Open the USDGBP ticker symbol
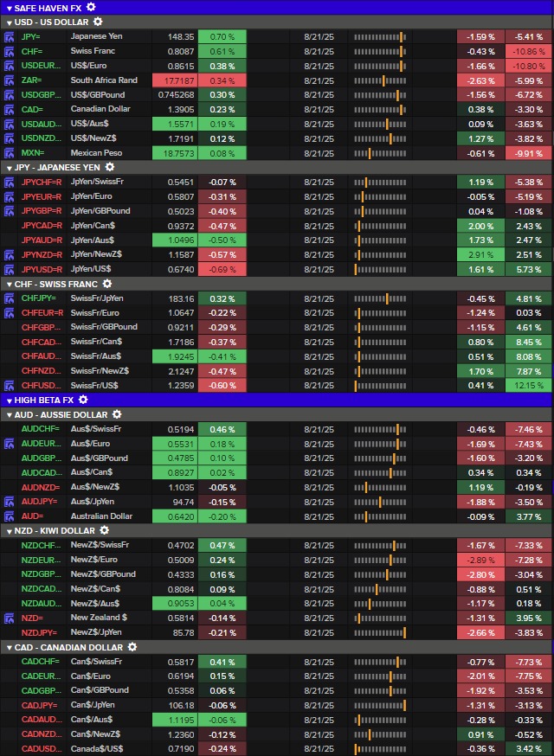This screenshot has width=554, height=756. (x=40, y=94)
